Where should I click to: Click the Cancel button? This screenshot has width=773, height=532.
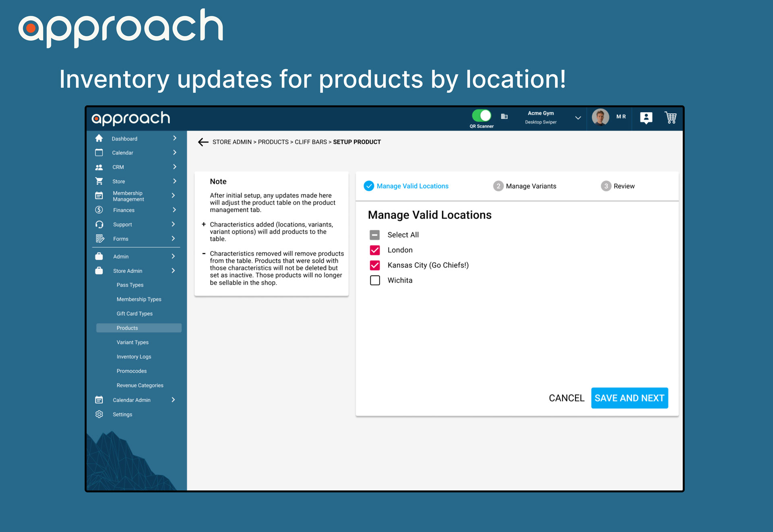coord(566,398)
